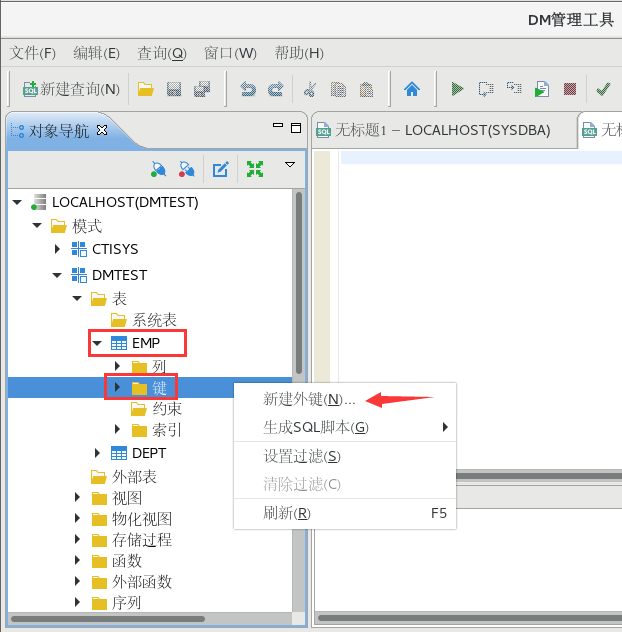Click the Save All toolbar icon
The height and width of the screenshot is (632, 622).
pos(202,89)
